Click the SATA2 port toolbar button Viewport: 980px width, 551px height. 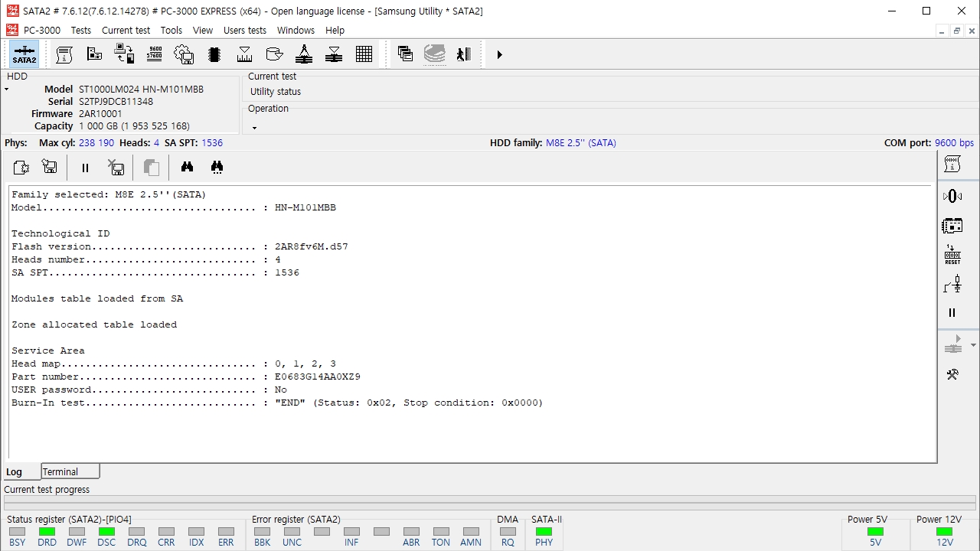click(24, 54)
